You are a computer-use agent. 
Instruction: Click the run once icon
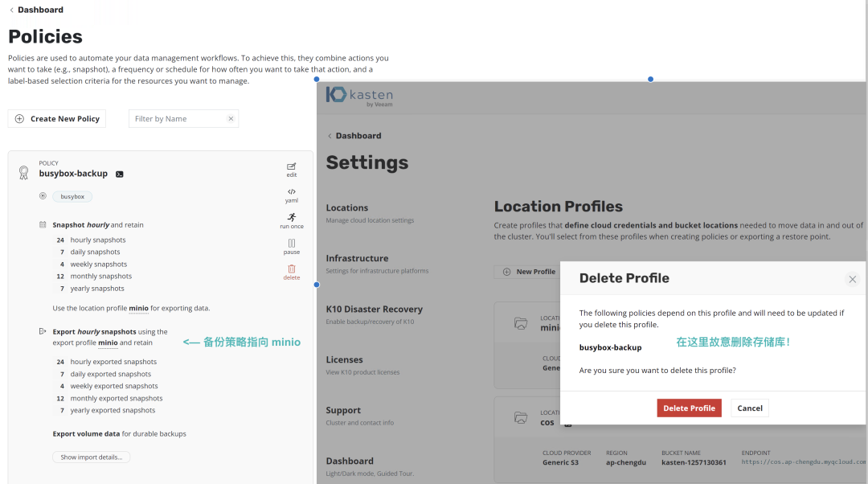(291, 220)
